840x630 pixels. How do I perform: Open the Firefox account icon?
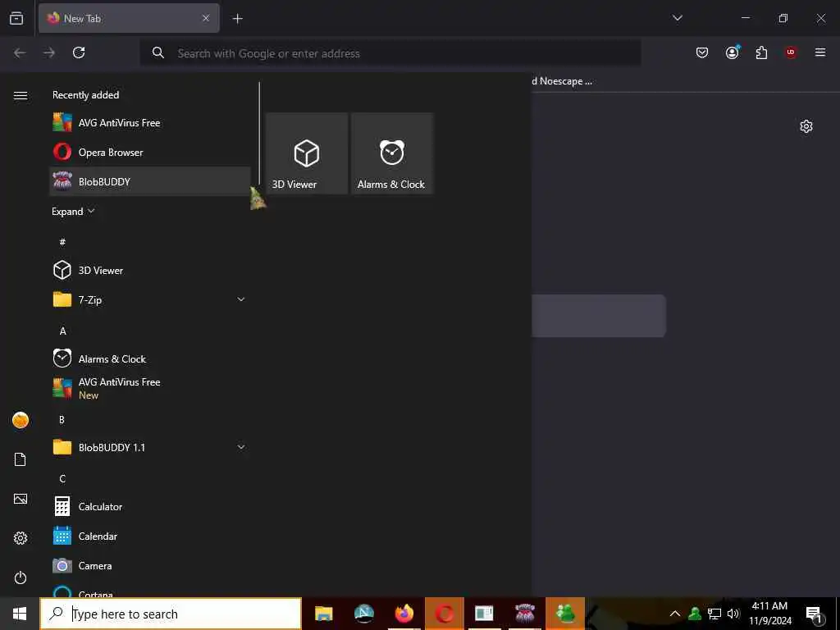coord(733,52)
